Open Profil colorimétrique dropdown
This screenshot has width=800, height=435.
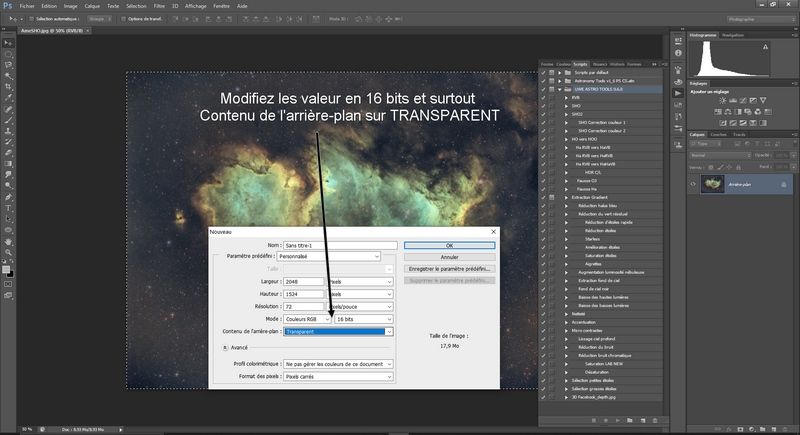(x=338, y=364)
